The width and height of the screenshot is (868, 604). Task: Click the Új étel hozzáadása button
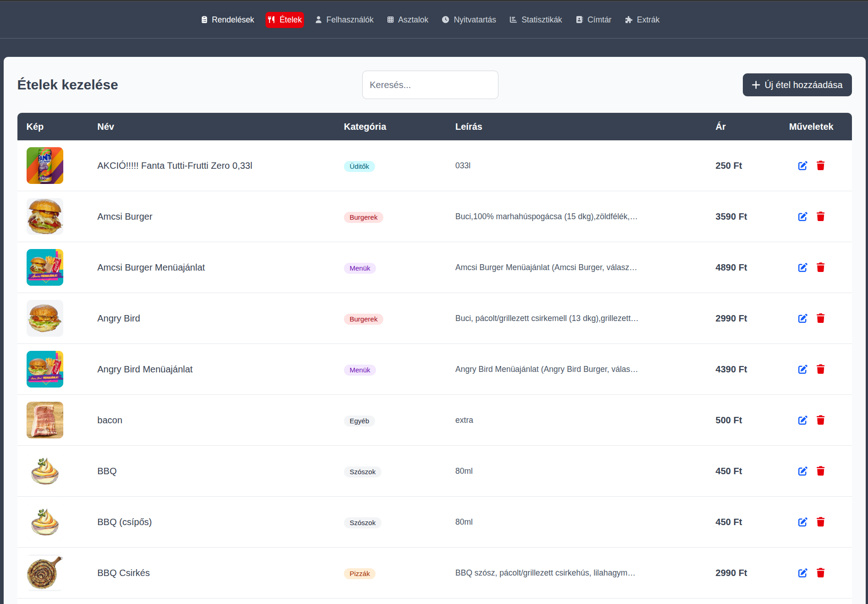[x=797, y=85]
